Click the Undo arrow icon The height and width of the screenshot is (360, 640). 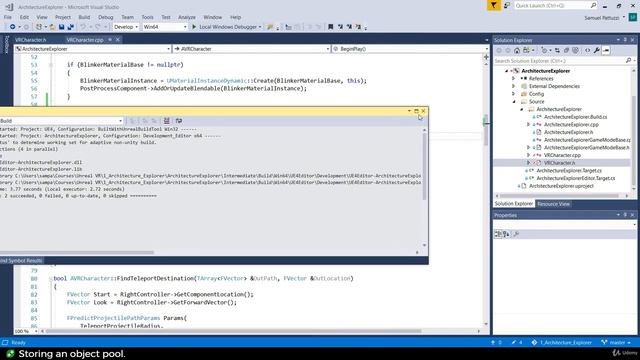click(x=83, y=27)
